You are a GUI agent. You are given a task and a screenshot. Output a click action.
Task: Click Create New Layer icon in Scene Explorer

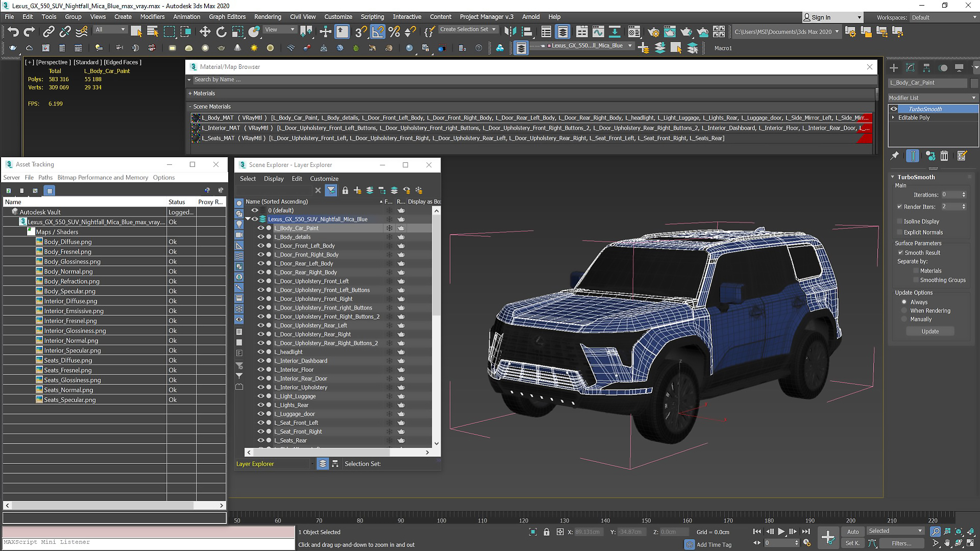pyautogui.click(x=357, y=190)
